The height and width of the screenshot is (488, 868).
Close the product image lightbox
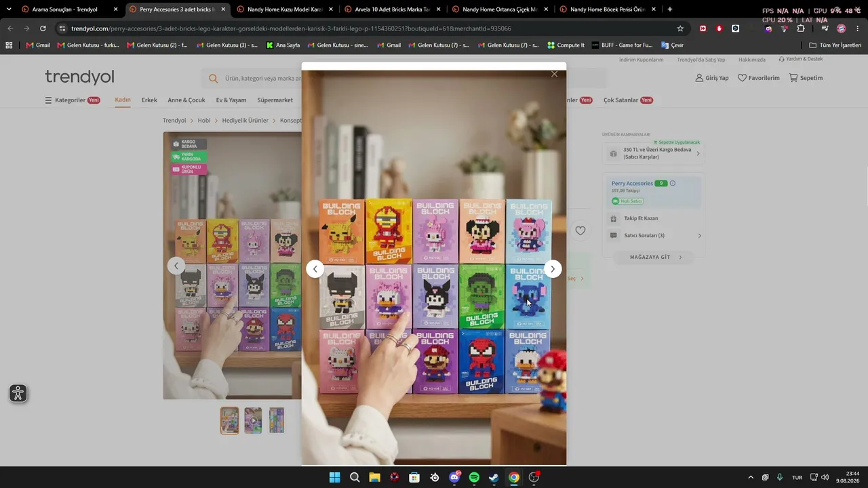(554, 74)
